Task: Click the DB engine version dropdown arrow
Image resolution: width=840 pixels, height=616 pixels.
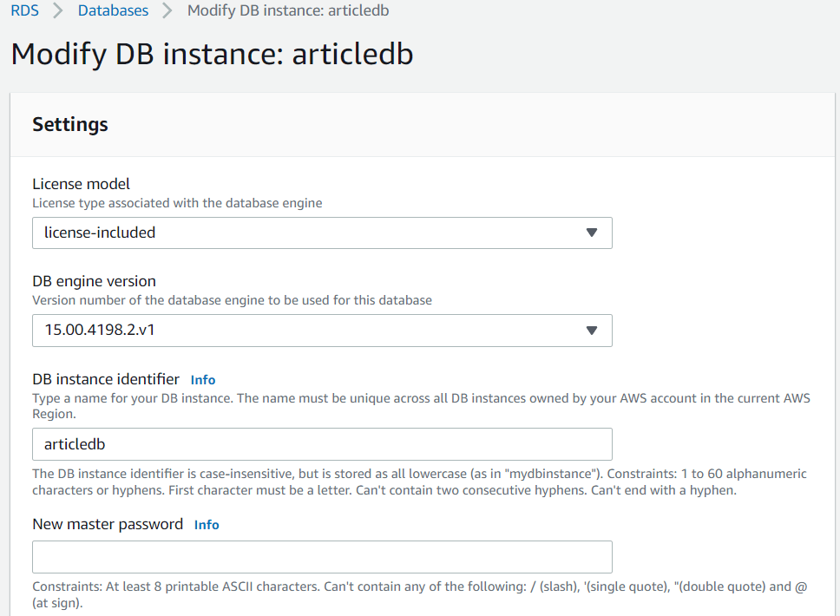Action: (592, 331)
